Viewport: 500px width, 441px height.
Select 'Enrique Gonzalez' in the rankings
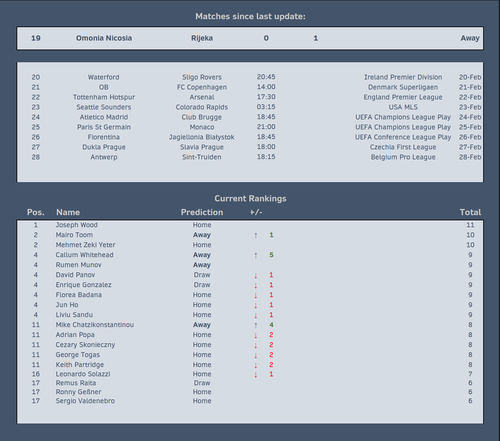(84, 285)
